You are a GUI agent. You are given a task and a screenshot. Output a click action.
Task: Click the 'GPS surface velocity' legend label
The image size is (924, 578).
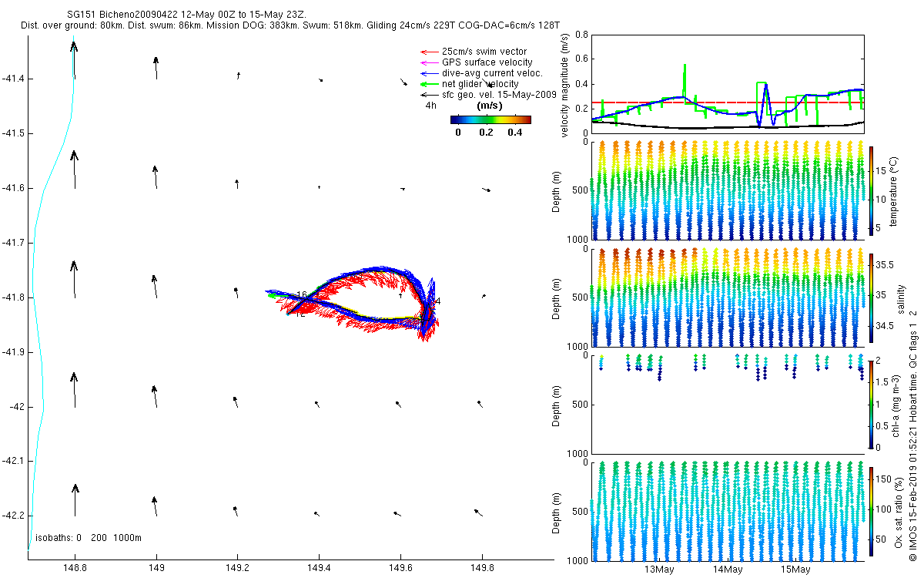[x=487, y=62]
